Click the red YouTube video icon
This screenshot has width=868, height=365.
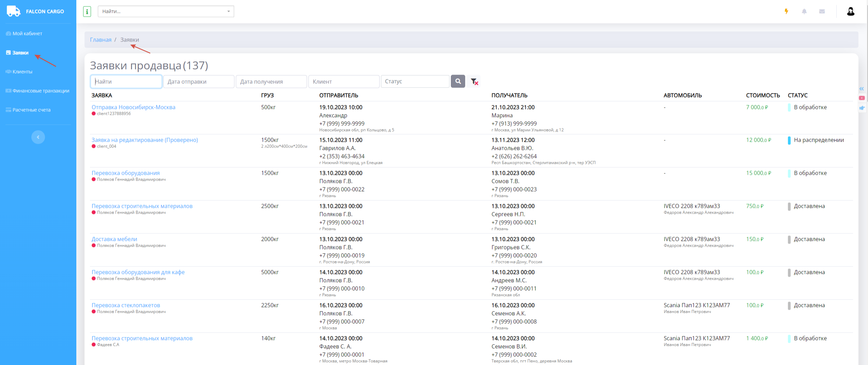tap(862, 98)
